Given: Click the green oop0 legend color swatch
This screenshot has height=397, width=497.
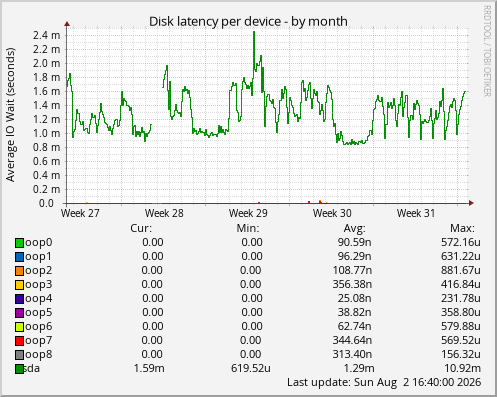Looking at the screenshot, I should (x=19, y=243).
